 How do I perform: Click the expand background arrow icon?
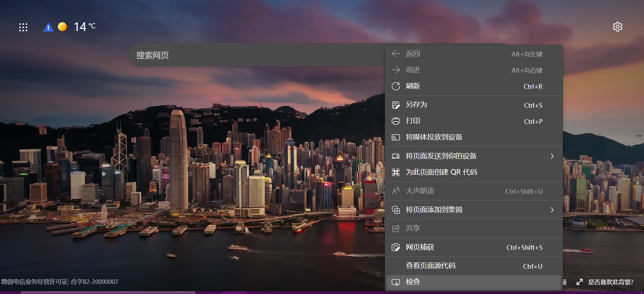580,282
